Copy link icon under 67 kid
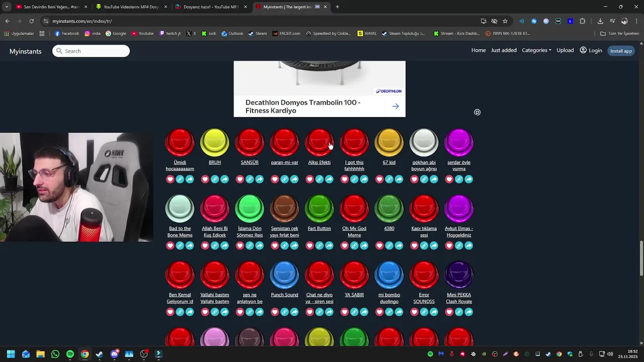644x362 pixels. tap(389, 179)
